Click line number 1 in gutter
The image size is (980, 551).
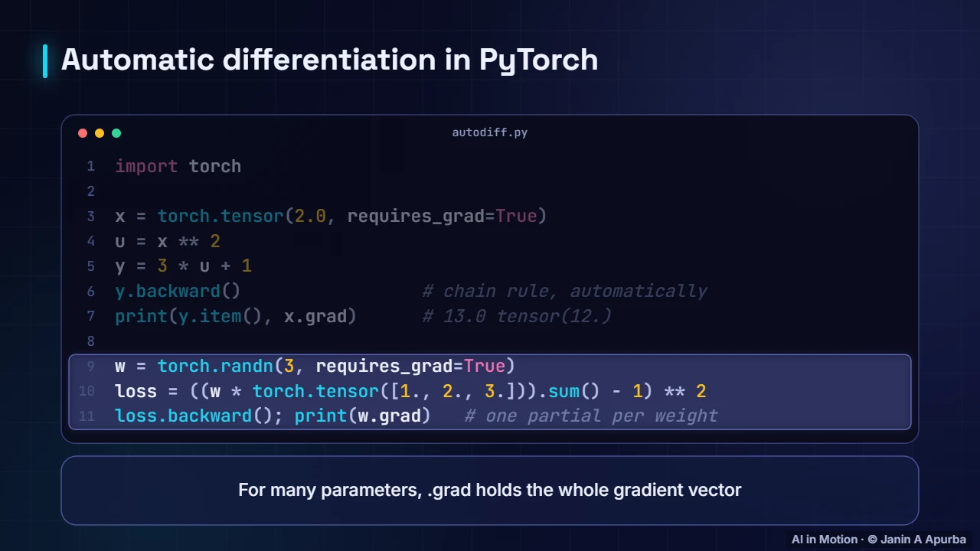pyautogui.click(x=90, y=166)
